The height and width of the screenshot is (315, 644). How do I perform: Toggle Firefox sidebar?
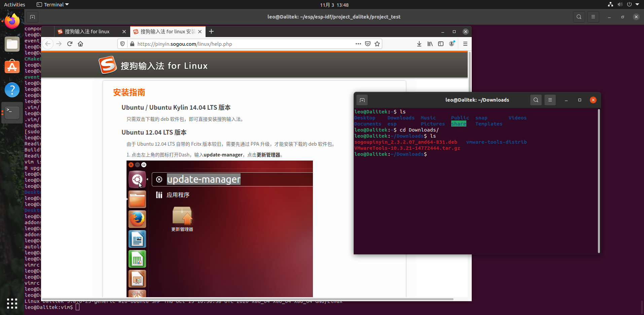[x=441, y=44]
